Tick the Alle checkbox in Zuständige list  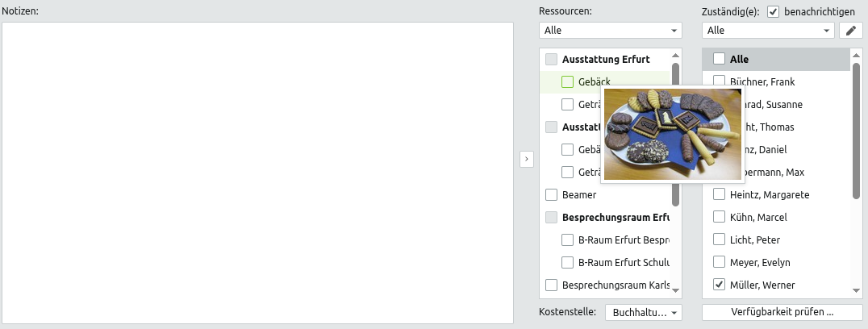[720, 59]
